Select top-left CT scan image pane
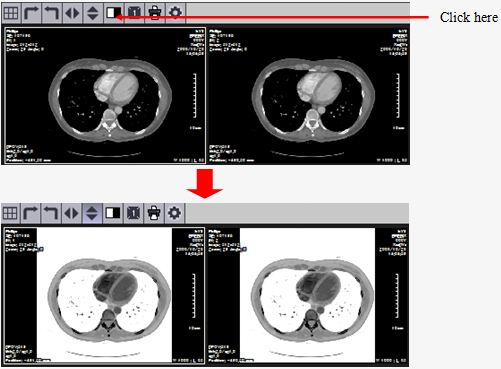This screenshot has width=501, height=369. point(105,96)
